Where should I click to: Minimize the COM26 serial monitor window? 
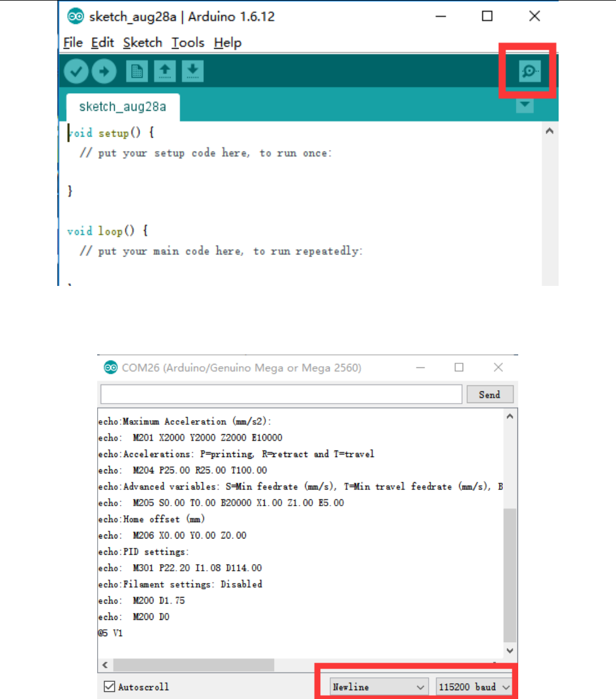click(420, 367)
